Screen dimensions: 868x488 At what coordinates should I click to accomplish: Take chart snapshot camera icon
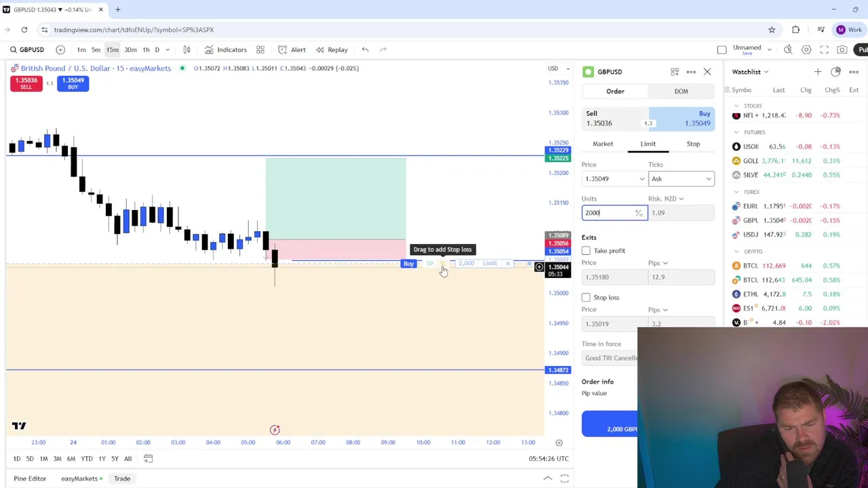click(842, 49)
